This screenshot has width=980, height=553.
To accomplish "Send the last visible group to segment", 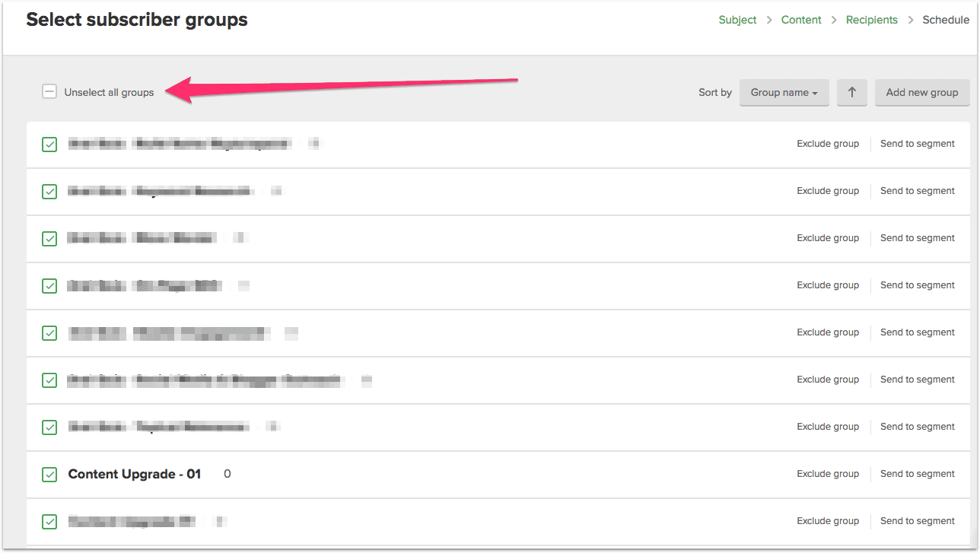I will (917, 521).
